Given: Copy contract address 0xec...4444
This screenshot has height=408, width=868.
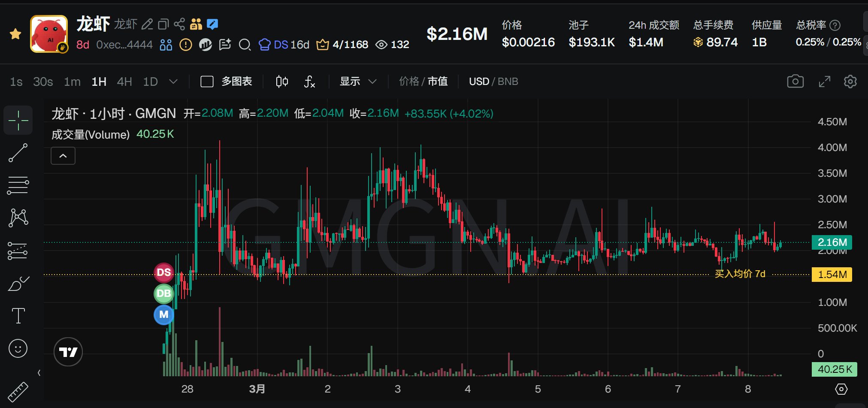Looking at the screenshot, I should point(124,45).
